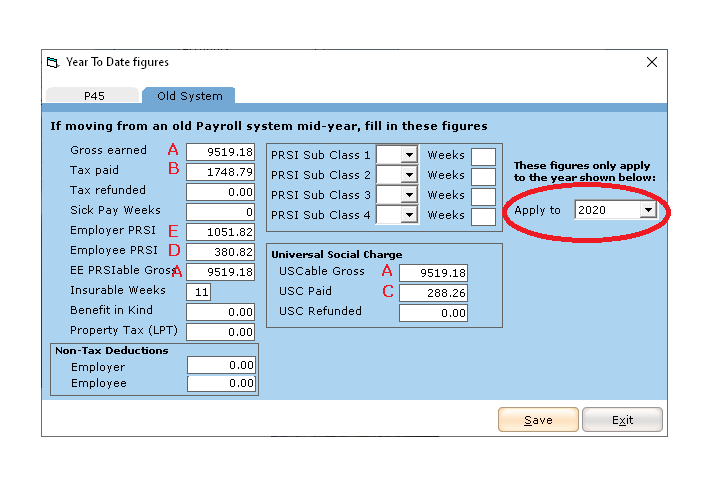Screen dimensions: 720x495
Task: Select the Property Tax (LPT) field
Action: click(x=221, y=332)
